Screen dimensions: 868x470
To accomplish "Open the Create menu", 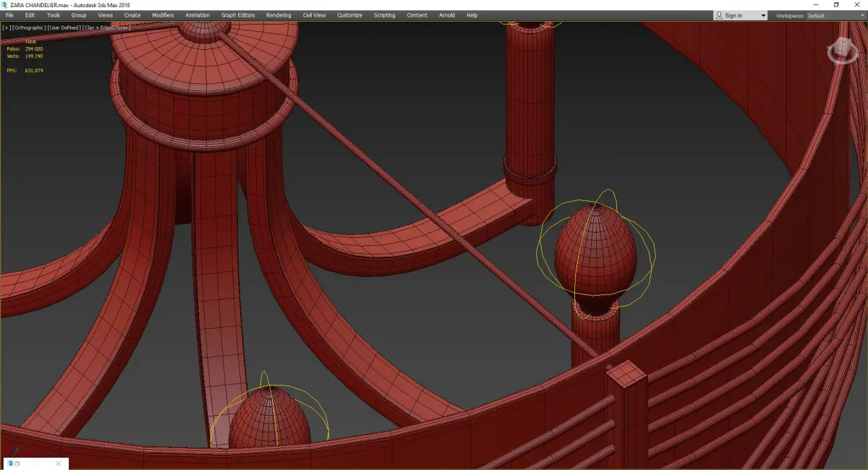I will click(132, 15).
